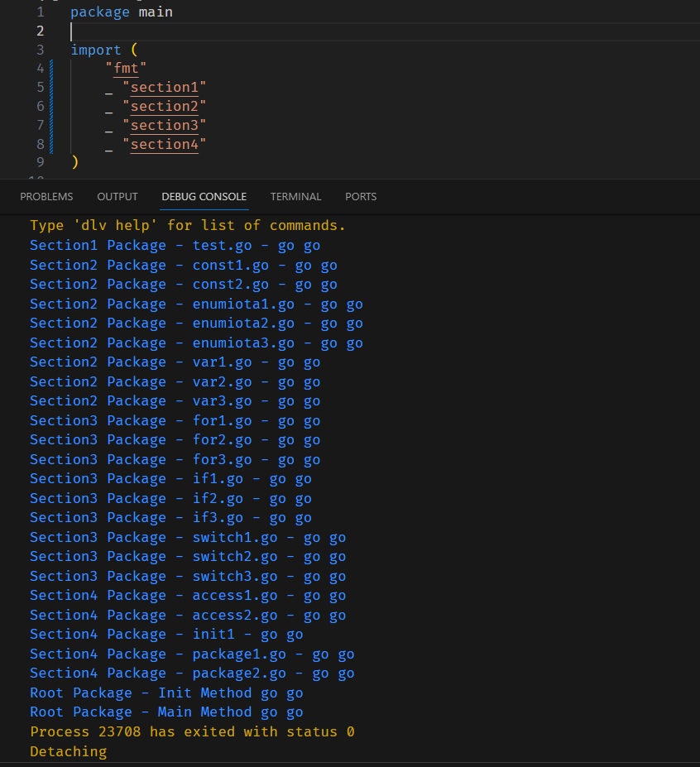
Task: Select the 'const2.go' console output line
Action: pos(184,285)
